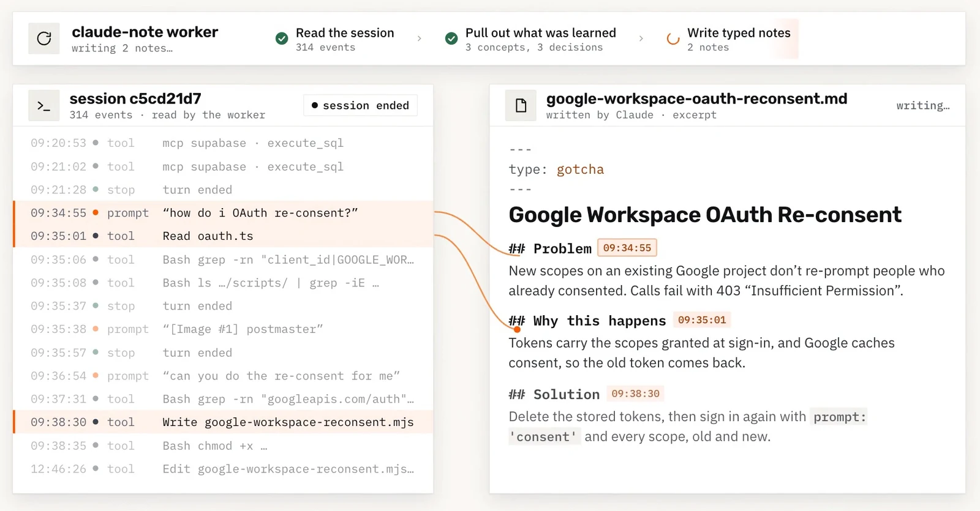The image size is (980, 511).
Task: Click the "written by Claude · excerpt" subtitle
Action: pos(631,115)
